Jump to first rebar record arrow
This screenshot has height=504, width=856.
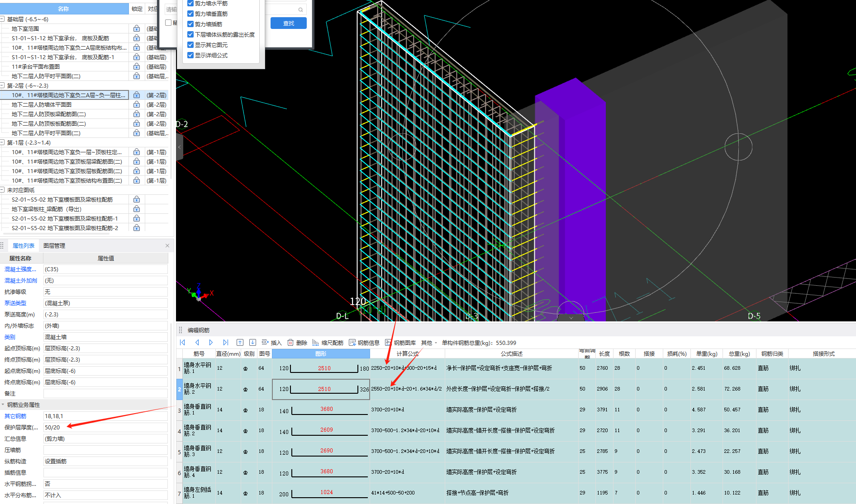click(x=182, y=343)
